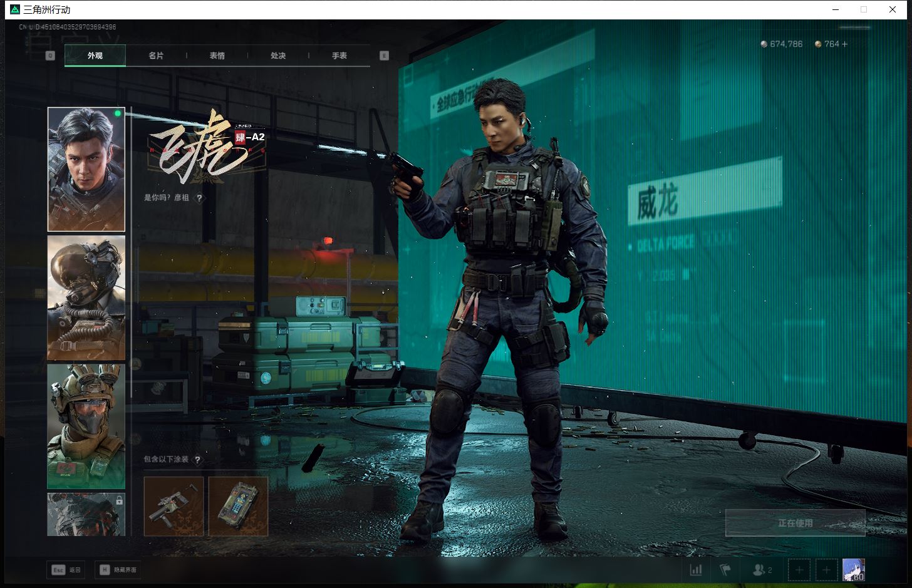This screenshot has width=912, height=588.
Task: Select the green camouflage soldier skin thumbnail
Action: coord(86,426)
